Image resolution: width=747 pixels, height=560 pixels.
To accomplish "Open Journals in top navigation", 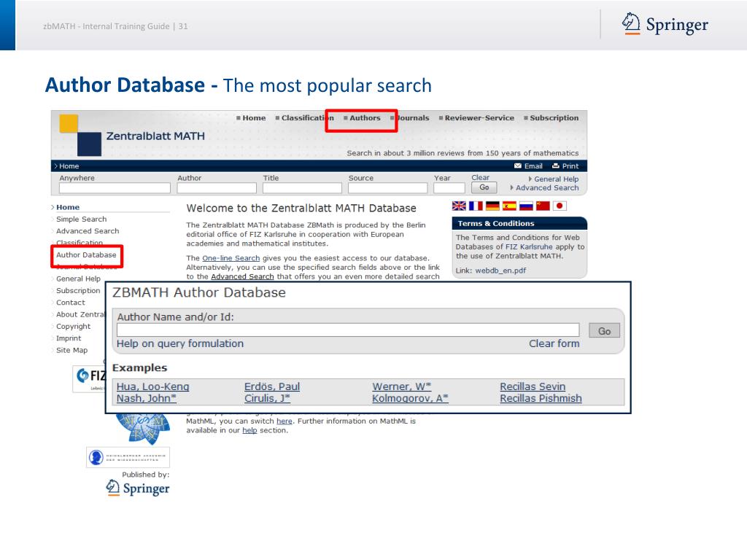I will point(413,117).
